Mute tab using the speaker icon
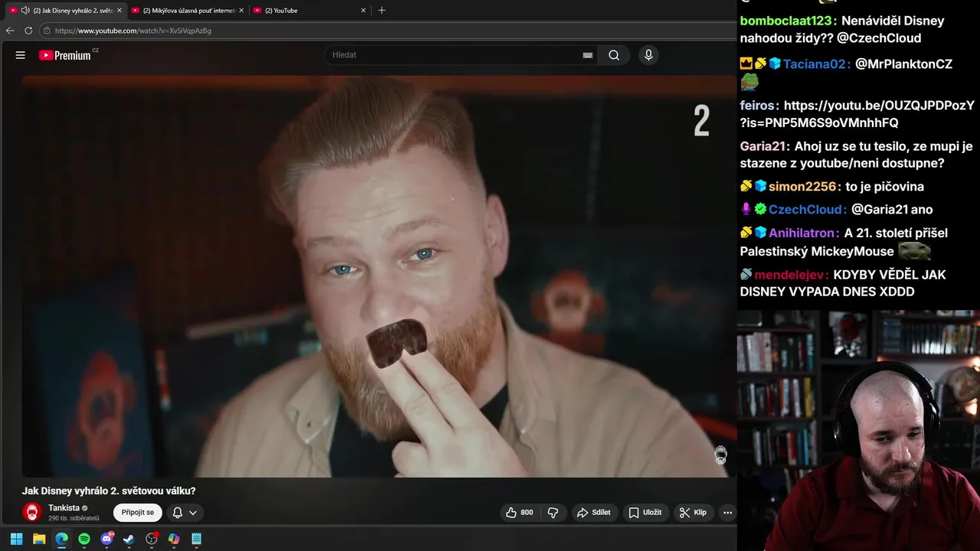The image size is (980, 551). point(25,11)
